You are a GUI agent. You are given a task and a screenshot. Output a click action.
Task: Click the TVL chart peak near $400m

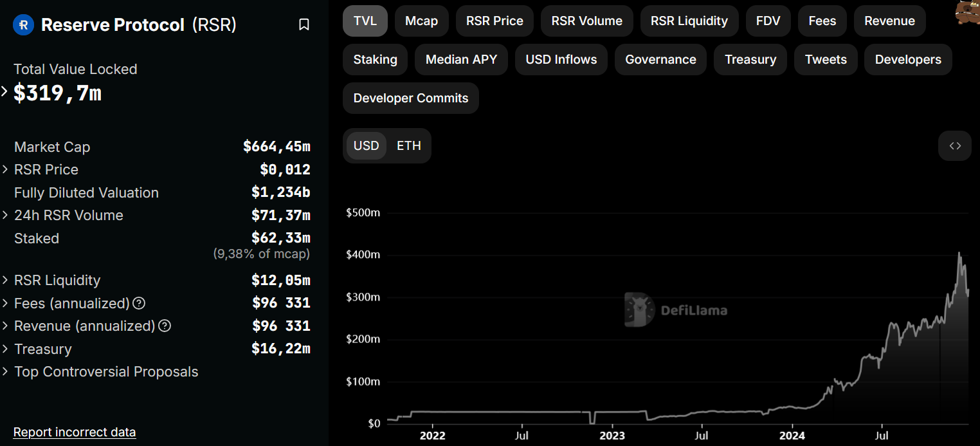pos(959,253)
